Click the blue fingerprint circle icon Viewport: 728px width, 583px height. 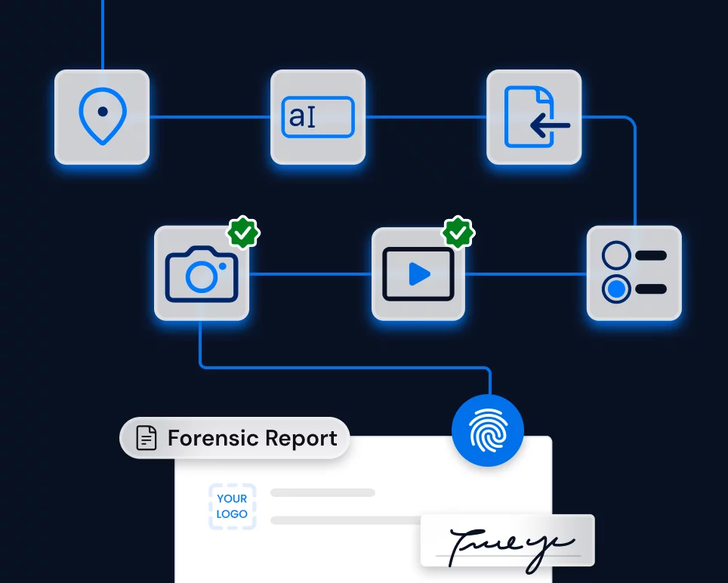(487, 431)
